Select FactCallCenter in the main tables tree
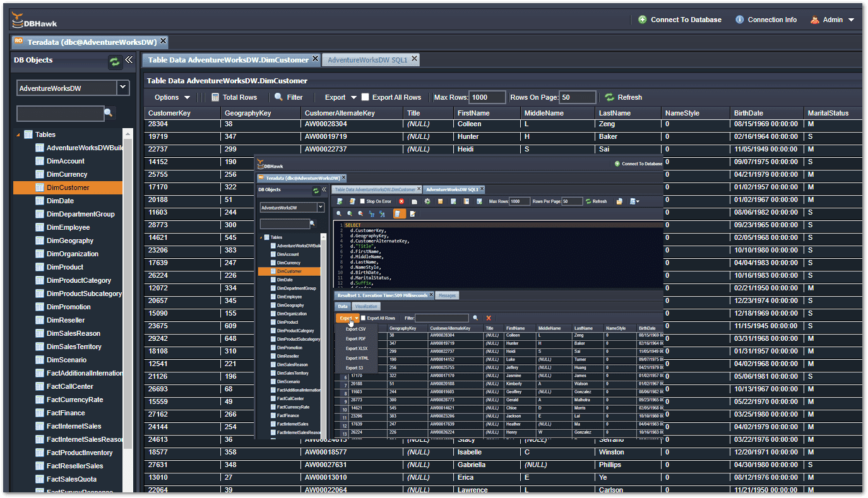The height and width of the screenshot is (498, 868). [x=70, y=386]
